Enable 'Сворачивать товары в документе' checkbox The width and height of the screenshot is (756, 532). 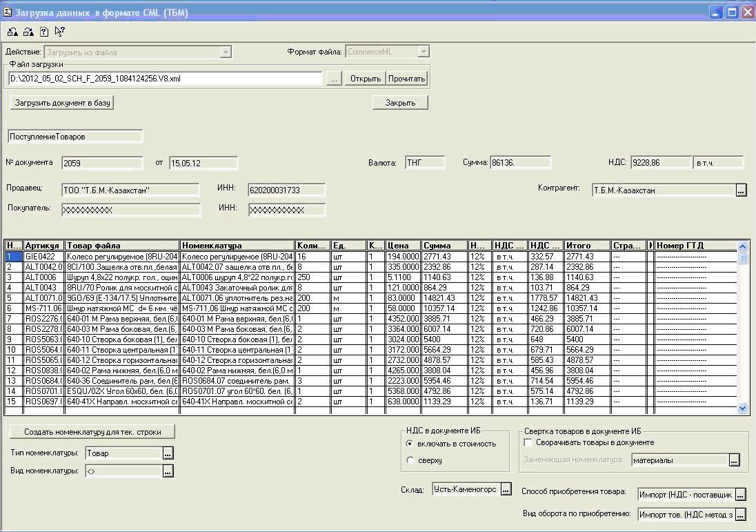[528, 442]
